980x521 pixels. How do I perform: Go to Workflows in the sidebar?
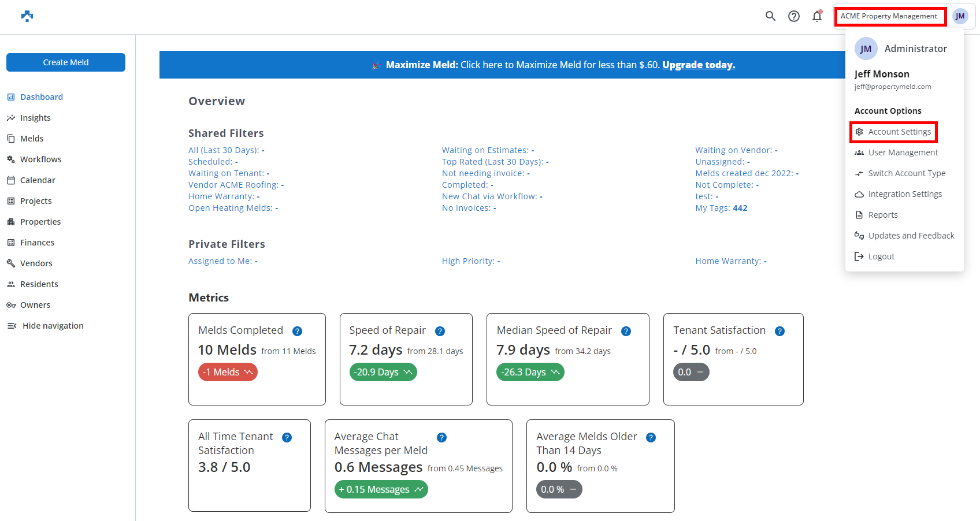point(40,159)
